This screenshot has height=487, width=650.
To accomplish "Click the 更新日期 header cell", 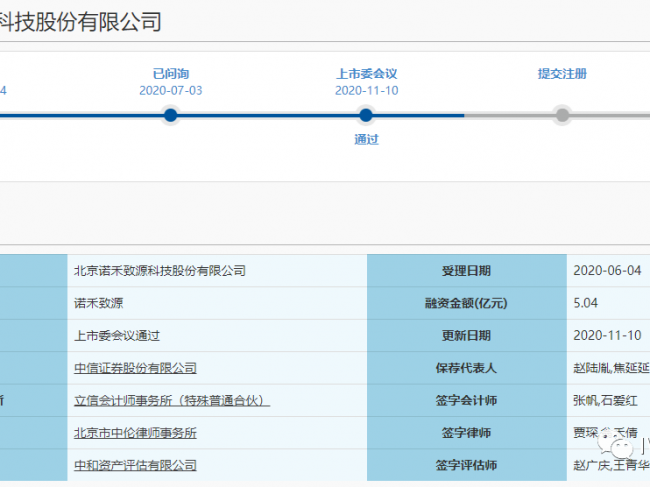I will tap(467, 335).
